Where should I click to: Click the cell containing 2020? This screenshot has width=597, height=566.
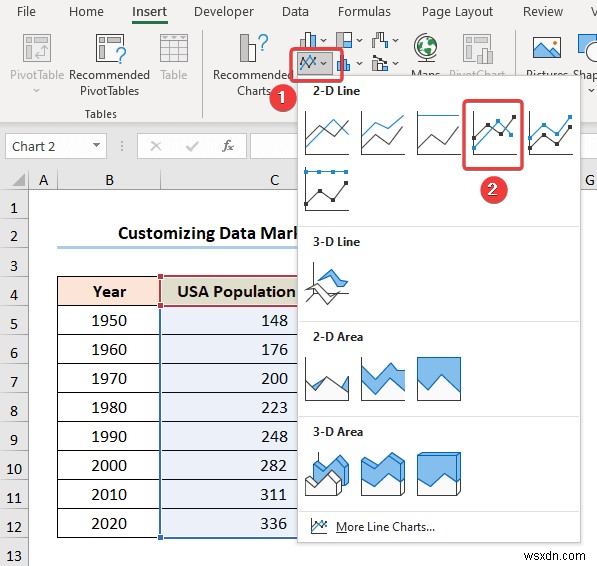point(109,524)
